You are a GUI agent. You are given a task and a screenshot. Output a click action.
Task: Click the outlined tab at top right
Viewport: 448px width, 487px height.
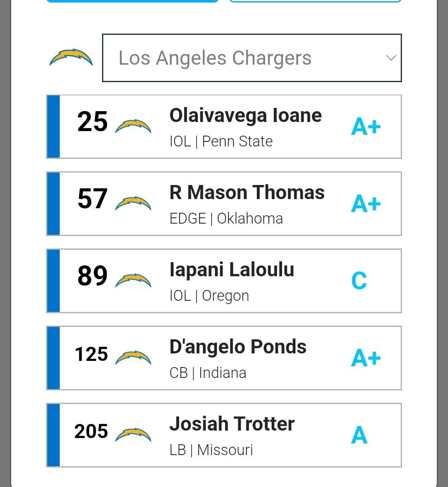pyautogui.click(x=315, y=1)
